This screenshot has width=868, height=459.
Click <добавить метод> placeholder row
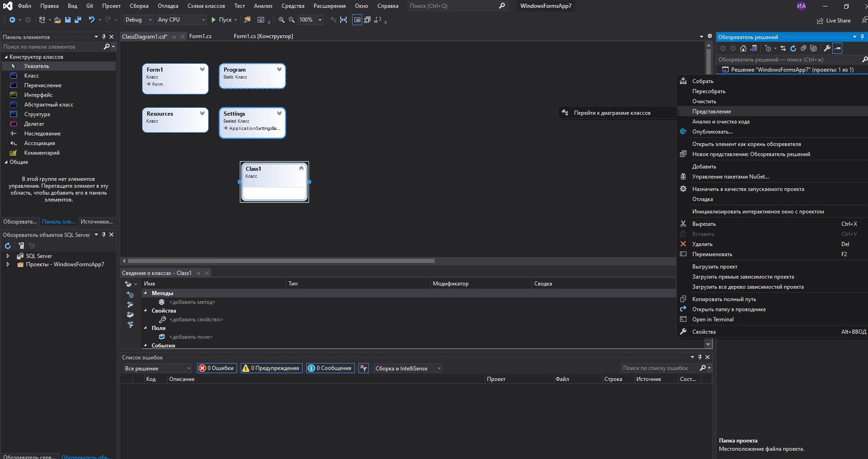coord(192,302)
